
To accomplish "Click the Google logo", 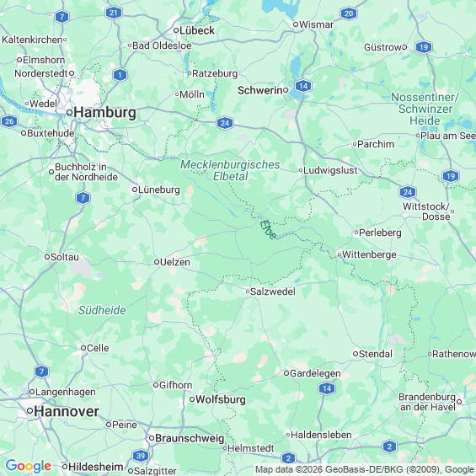I will click(29, 466).
